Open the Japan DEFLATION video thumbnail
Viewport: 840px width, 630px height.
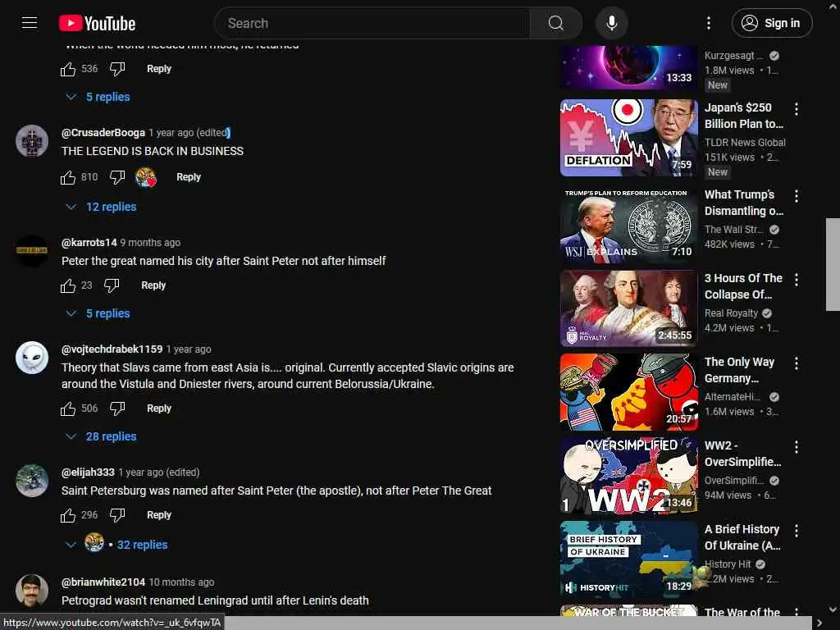coord(629,138)
